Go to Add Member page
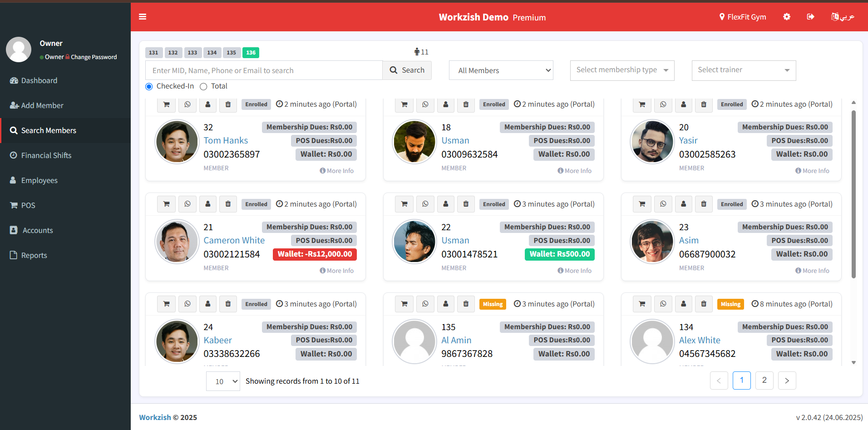The height and width of the screenshot is (430, 868). [65, 105]
